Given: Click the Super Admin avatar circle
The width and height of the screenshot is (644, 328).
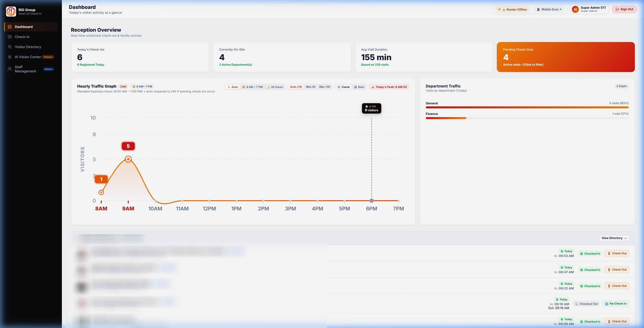Looking at the screenshot, I should [575, 9].
